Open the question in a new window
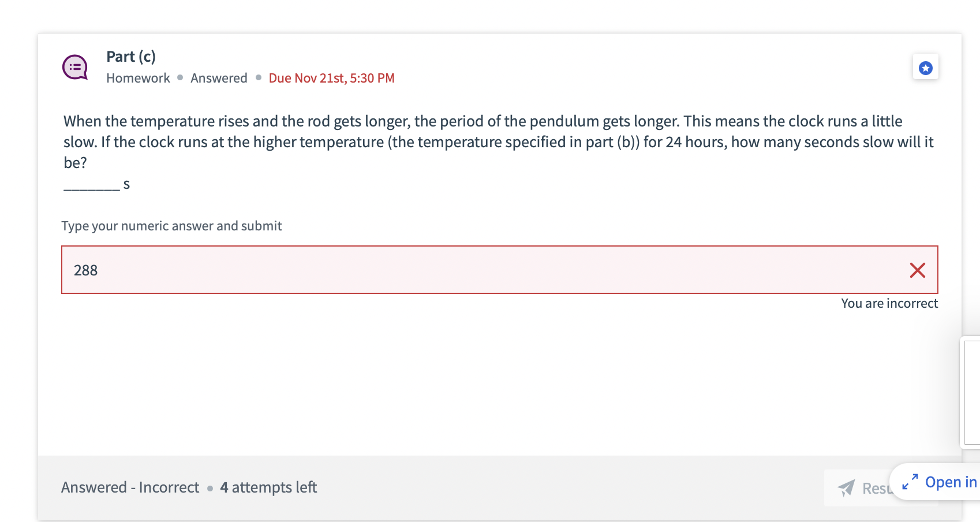 click(948, 482)
